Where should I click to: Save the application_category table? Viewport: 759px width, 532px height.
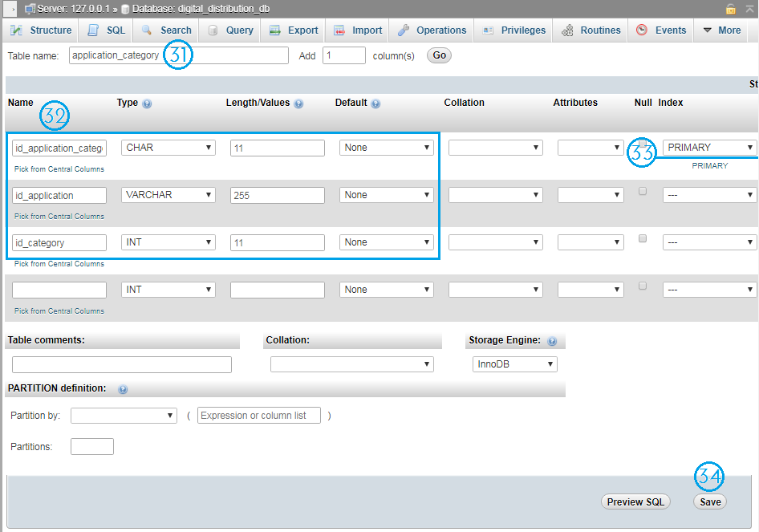tap(709, 501)
